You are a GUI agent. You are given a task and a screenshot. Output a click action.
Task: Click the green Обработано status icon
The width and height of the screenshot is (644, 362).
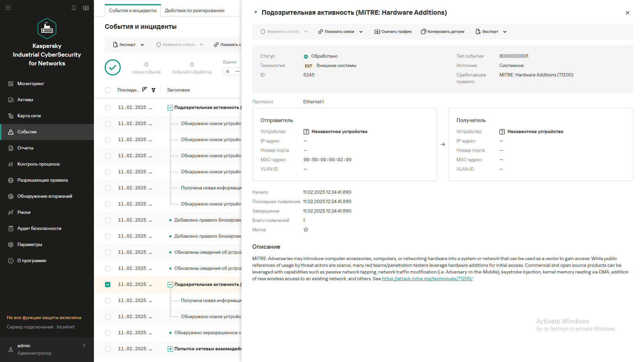coord(306,56)
